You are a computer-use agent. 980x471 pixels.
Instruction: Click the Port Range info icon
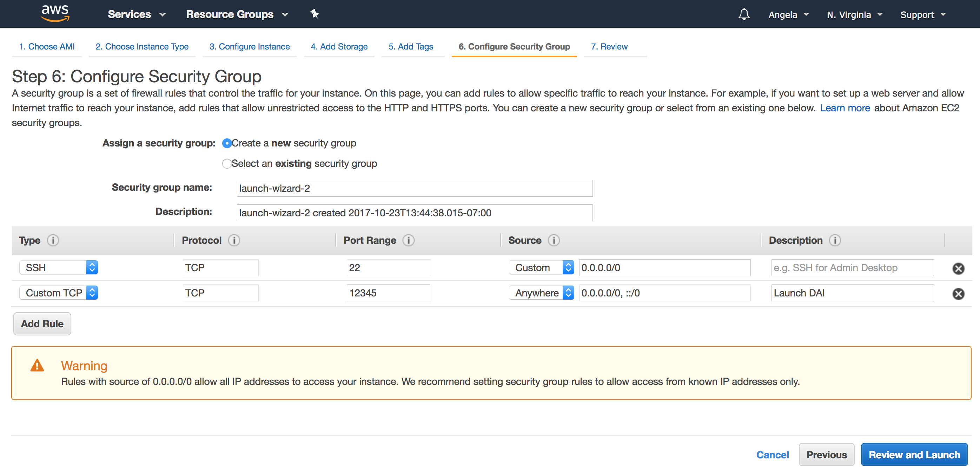[x=409, y=240]
